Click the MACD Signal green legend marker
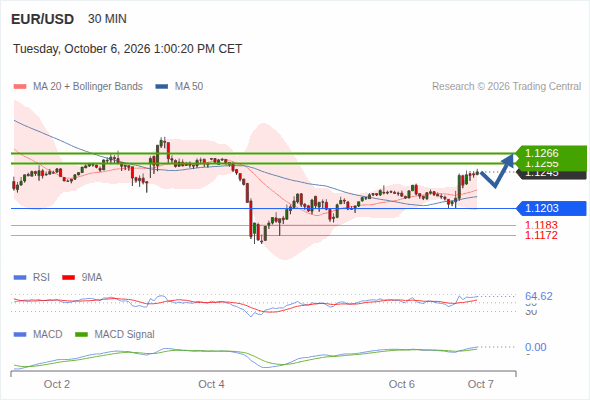This screenshot has width=590, height=400. tap(81, 335)
